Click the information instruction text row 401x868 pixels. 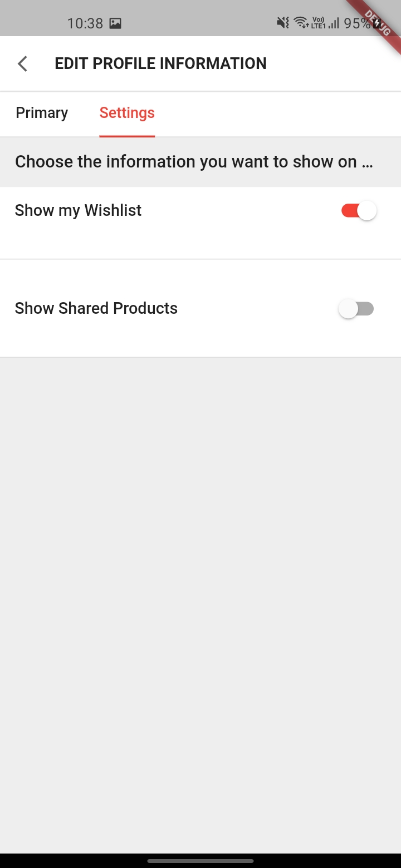(194, 161)
